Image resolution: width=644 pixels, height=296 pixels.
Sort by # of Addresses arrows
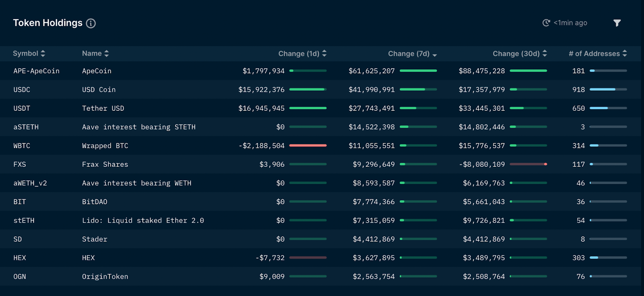coord(625,54)
